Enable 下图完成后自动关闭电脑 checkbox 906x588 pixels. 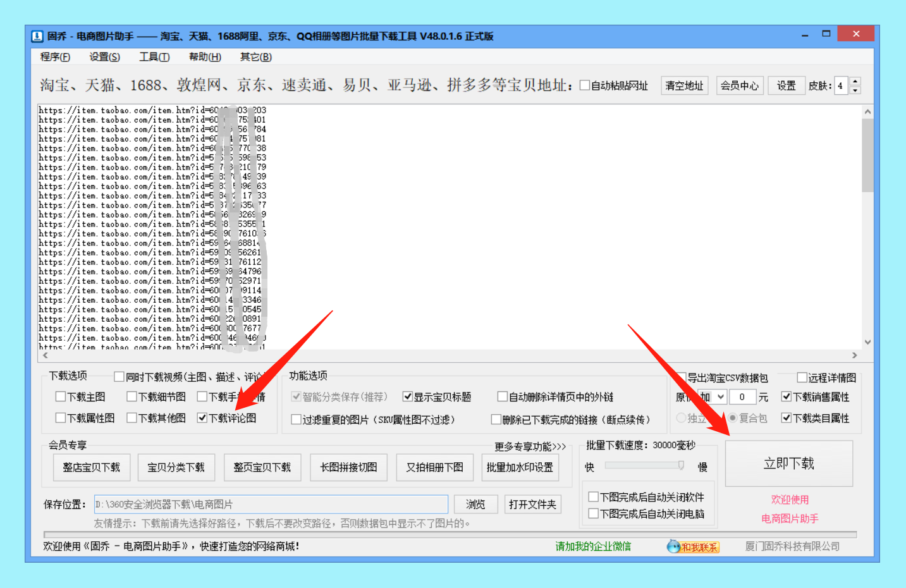(594, 513)
